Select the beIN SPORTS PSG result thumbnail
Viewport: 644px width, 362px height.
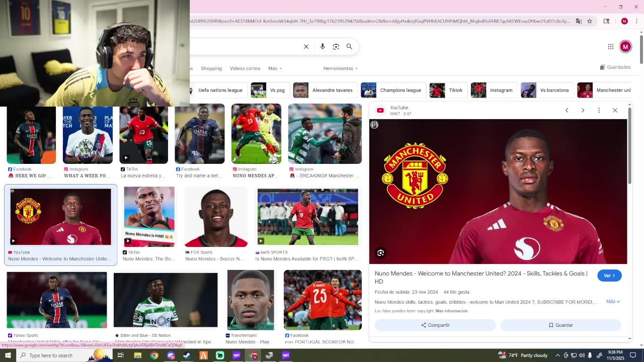click(308, 217)
